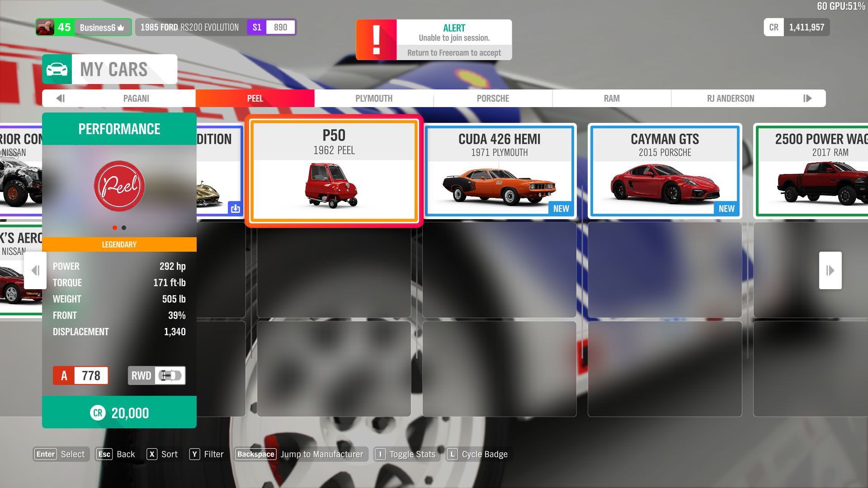The image size is (868, 488).
Task: Click the S1 class badge
Action: coord(257,27)
